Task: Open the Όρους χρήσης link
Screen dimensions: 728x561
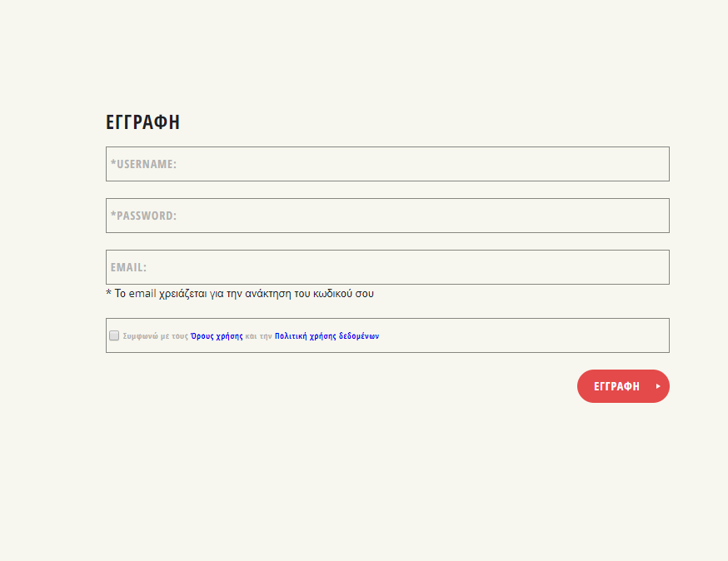Action: (217, 336)
